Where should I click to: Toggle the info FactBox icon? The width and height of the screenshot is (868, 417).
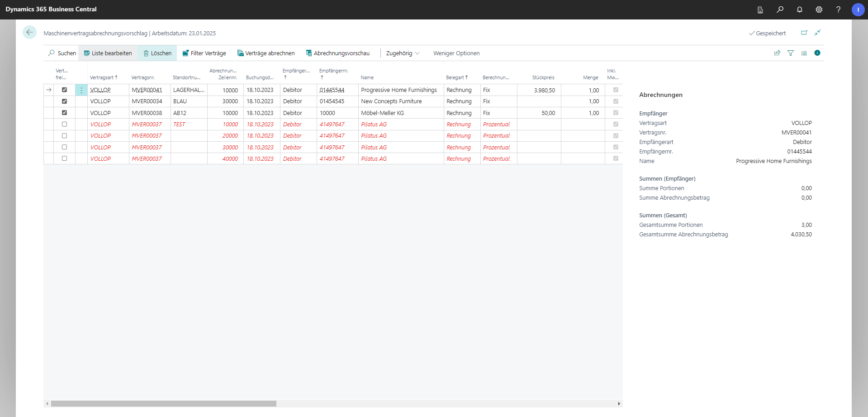(817, 53)
